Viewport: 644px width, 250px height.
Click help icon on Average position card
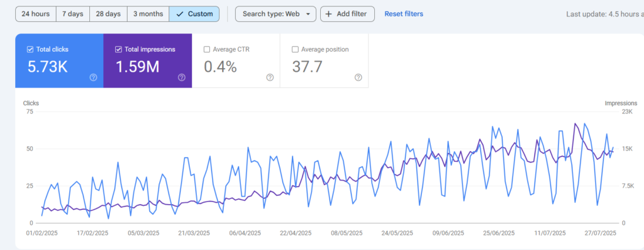point(358,77)
